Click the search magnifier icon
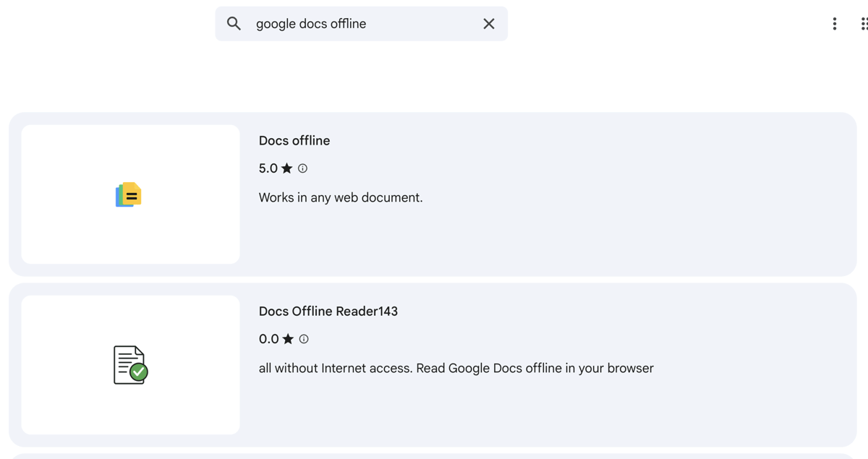The image size is (868, 459). pos(234,24)
